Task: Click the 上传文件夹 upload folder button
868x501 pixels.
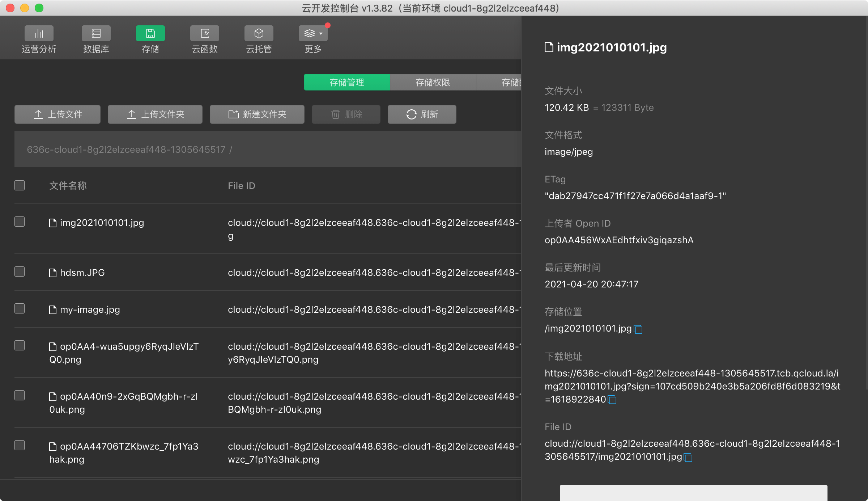Action: pos(155,114)
